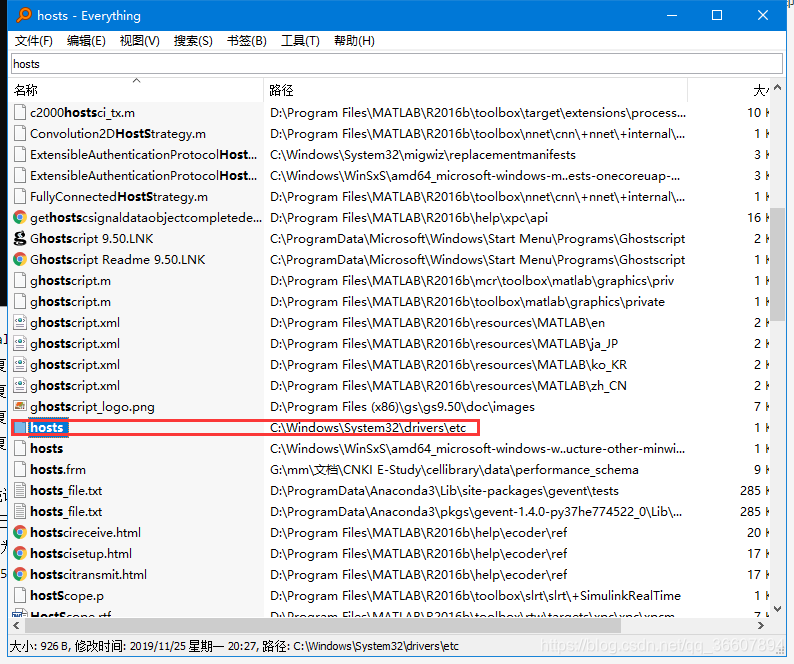This screenshot has width=794, height=664.
Task: Click path G:\mm\文档\CNKI E-Study cellibrary
Action: click(454, 470)
